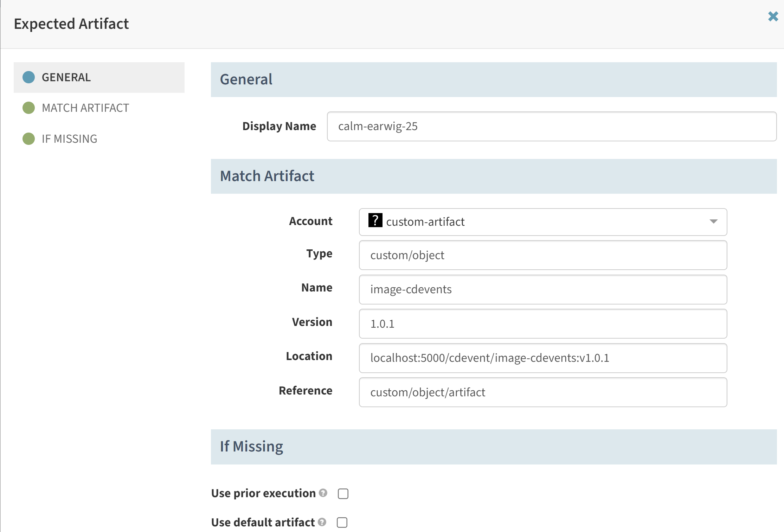Screen dimensions: 784x532
Task: Click the Type field with custom/object
Action: (x=543, y=255)
